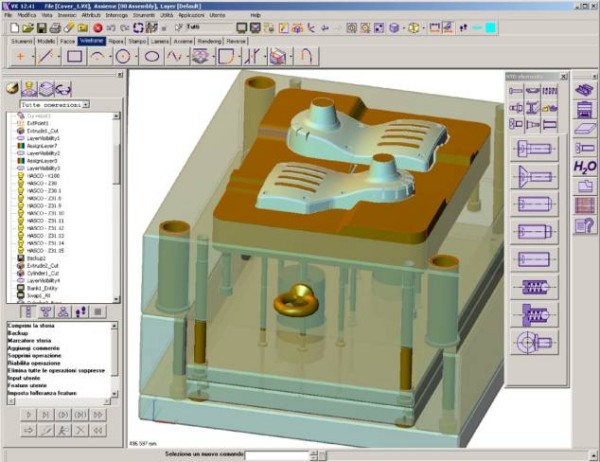Image resolution: width=600 pixels, height=462 pixels.
Task: Open the help book icon in right panel
Action: [x=584, y=225]
